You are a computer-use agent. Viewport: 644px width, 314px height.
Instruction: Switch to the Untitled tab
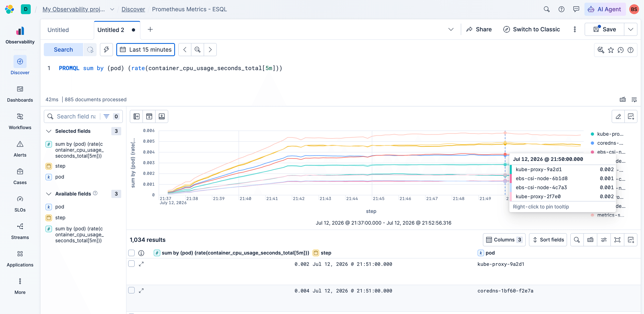[58, 30]
